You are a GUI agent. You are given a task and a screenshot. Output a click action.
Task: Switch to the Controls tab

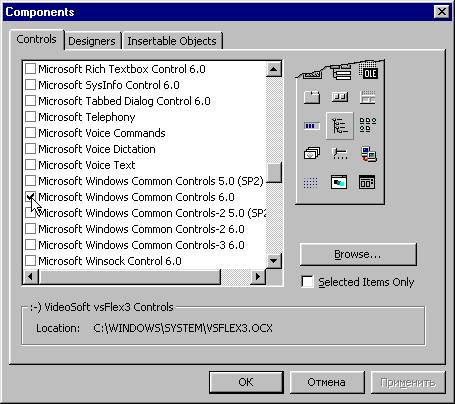click(x=36, y=39)
